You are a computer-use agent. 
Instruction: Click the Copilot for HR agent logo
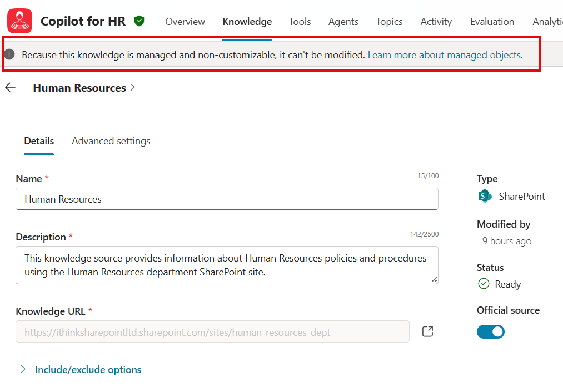point(19,22)
